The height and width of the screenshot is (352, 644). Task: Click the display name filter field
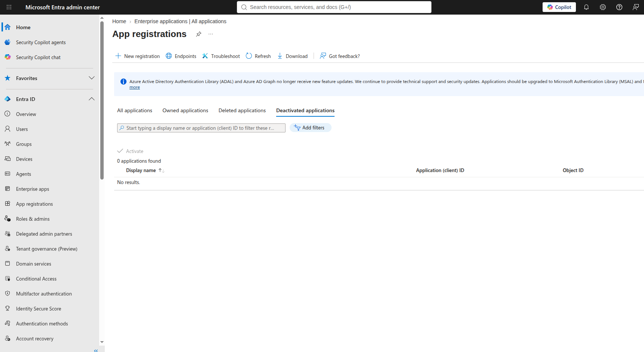(x=201, y=128)
